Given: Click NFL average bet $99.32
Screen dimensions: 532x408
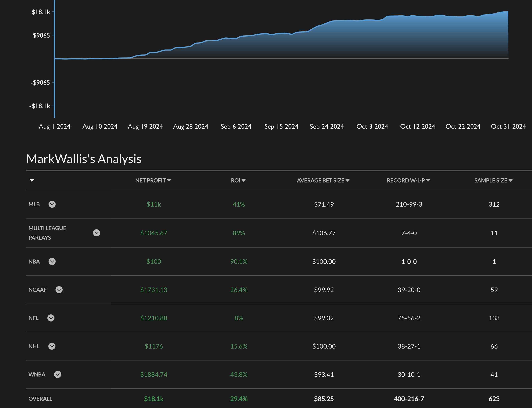Looking at the screenshot, I should [324, 318].
